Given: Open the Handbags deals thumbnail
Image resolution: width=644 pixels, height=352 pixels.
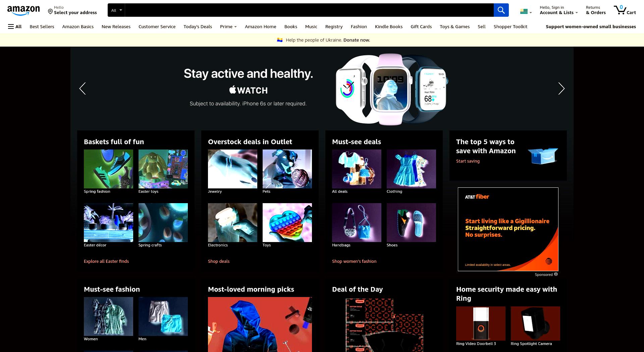Looking at the screenshot, I should (x=357, y=223).
